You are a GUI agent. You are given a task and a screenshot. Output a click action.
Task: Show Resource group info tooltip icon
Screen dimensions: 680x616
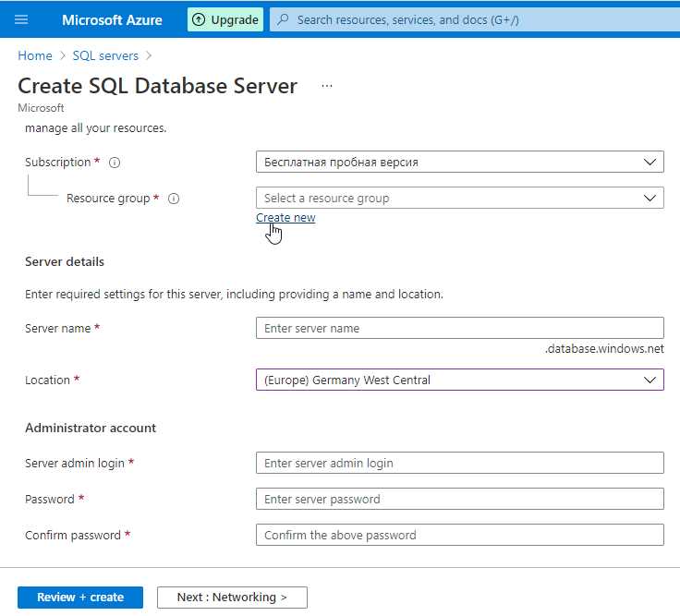pos(174,199)
